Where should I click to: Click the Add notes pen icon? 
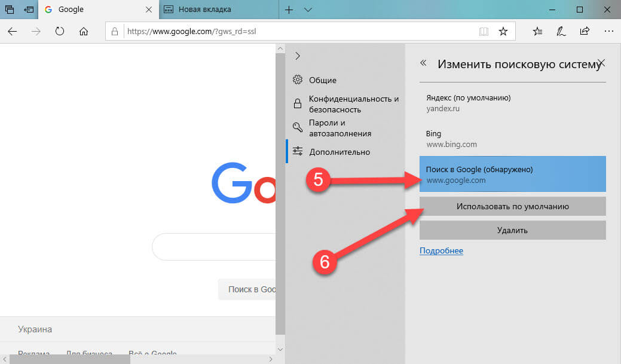[561, 31]
